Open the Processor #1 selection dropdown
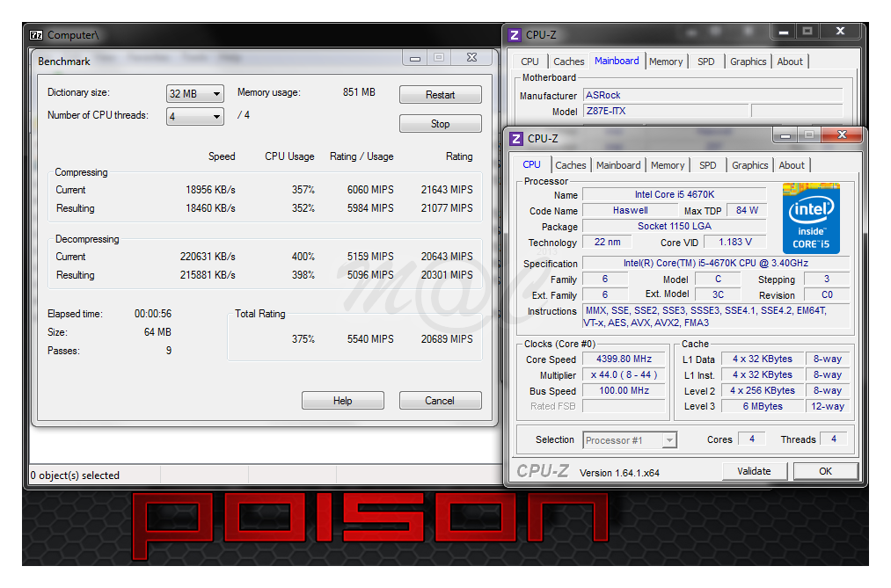 point(629,440)
